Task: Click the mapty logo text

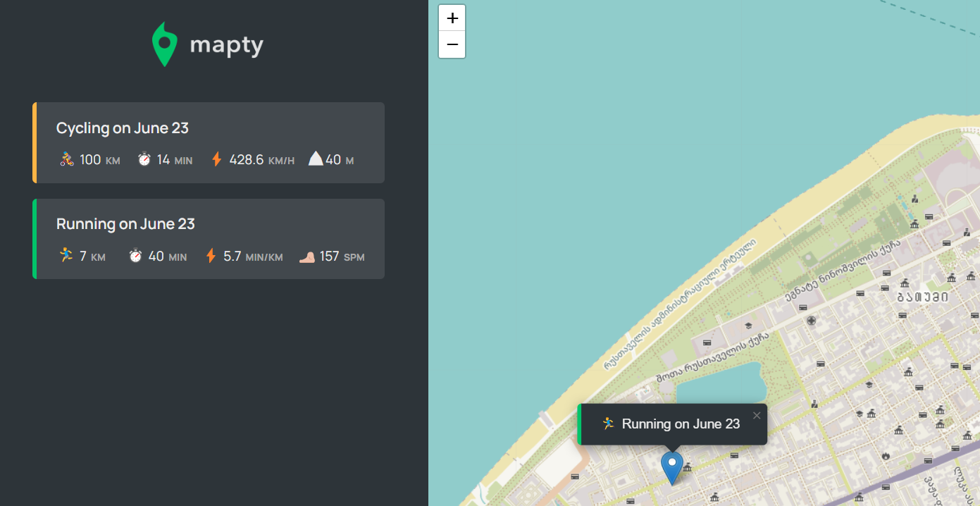Action: pyautogui.click(x=227, y=46)
